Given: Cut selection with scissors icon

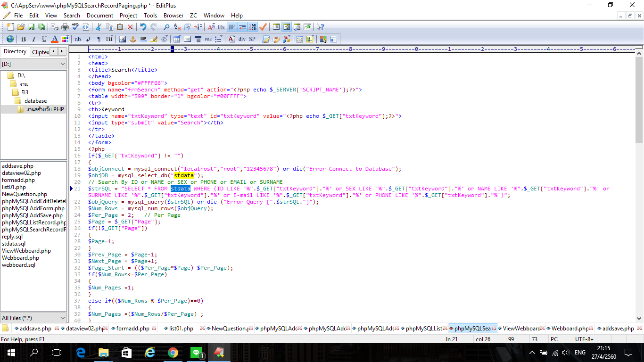Looking at the screenshot, I should point(98,27).
